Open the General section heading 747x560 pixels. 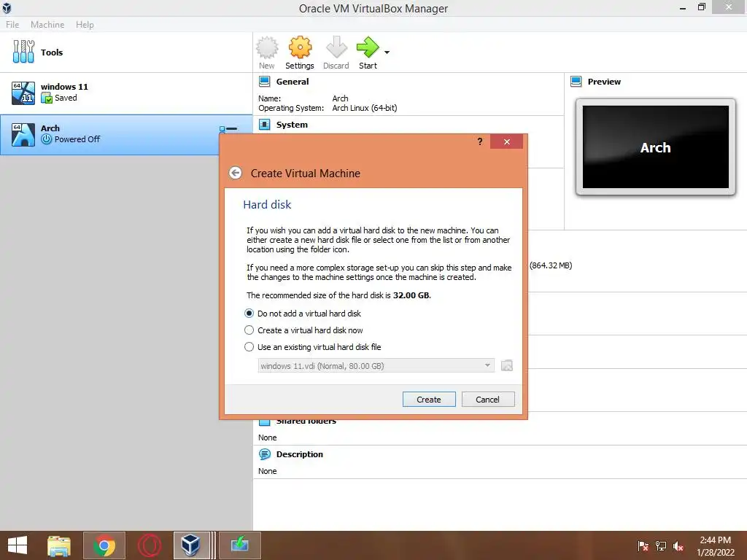(x=292, y=82)
